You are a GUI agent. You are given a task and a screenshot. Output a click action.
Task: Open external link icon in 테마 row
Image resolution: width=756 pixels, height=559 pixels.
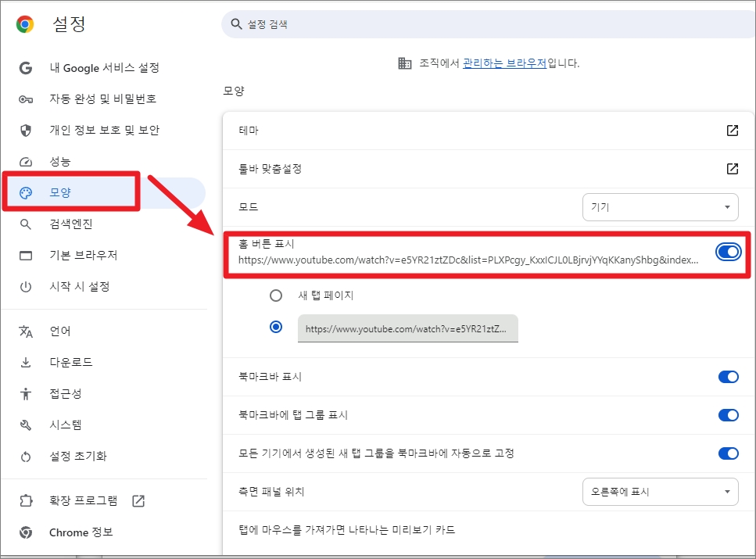tap(732, 131)
